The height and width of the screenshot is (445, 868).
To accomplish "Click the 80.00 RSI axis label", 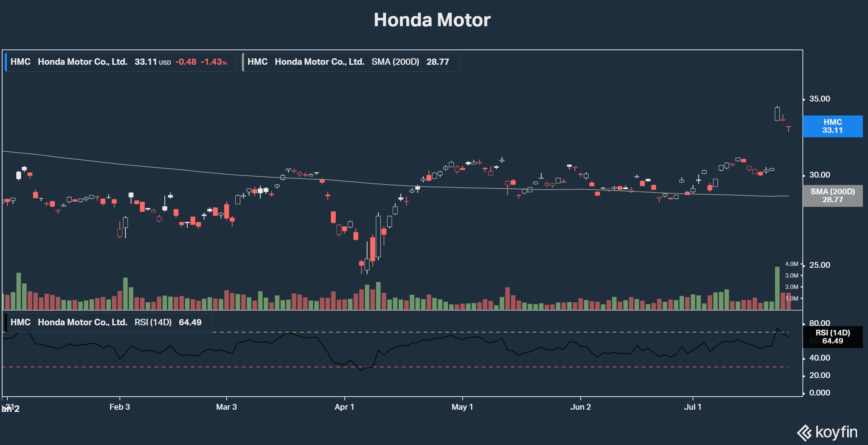I will point(819,323).
